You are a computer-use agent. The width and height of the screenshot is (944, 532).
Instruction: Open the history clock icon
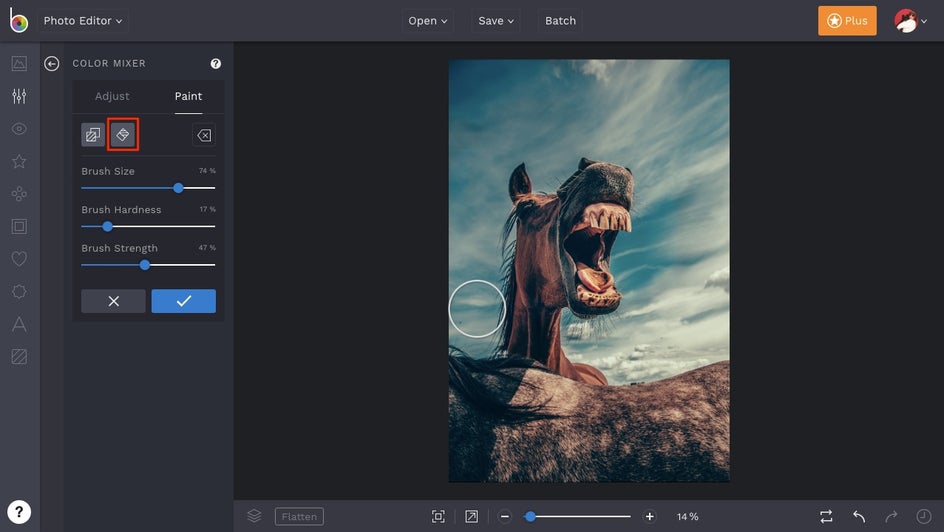(924, 516)
